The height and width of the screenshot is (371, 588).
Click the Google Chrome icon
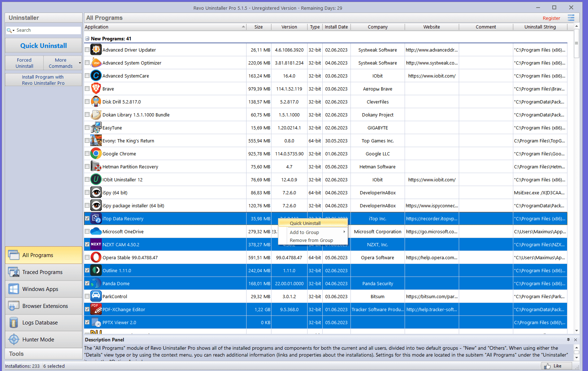point(96,154)
